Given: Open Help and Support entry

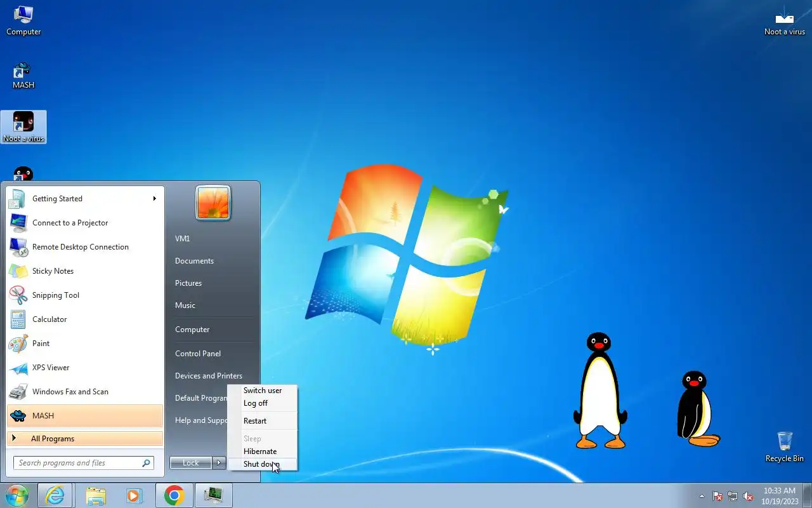Looking at the screenshot, I should pyautogui.click(x=200, y=420).
